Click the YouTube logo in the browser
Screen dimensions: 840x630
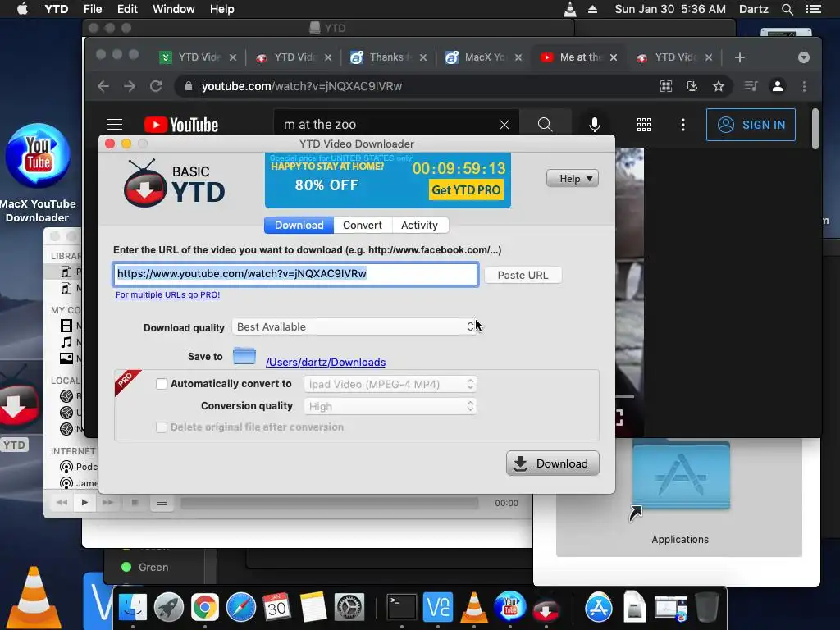(181, 125)
